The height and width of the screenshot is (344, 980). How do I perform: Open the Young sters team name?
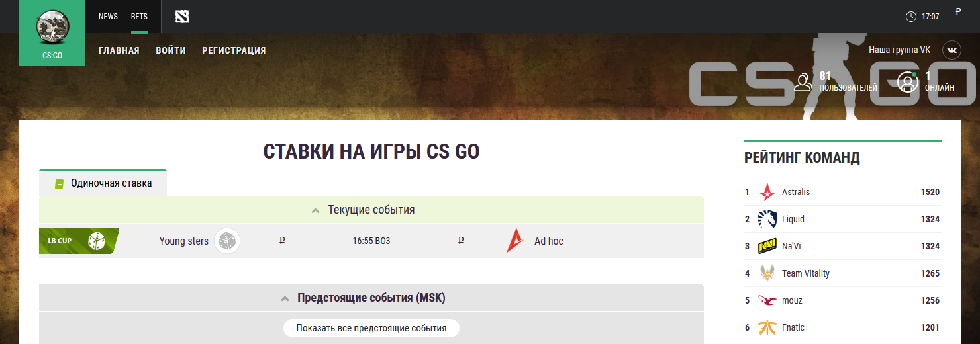click(184, 241)
